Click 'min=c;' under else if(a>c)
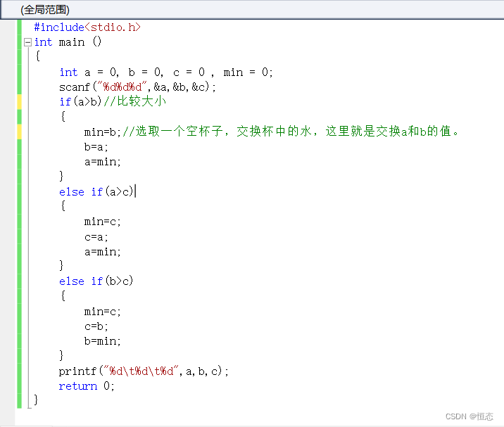504x427 pixels. click(103, 222)
